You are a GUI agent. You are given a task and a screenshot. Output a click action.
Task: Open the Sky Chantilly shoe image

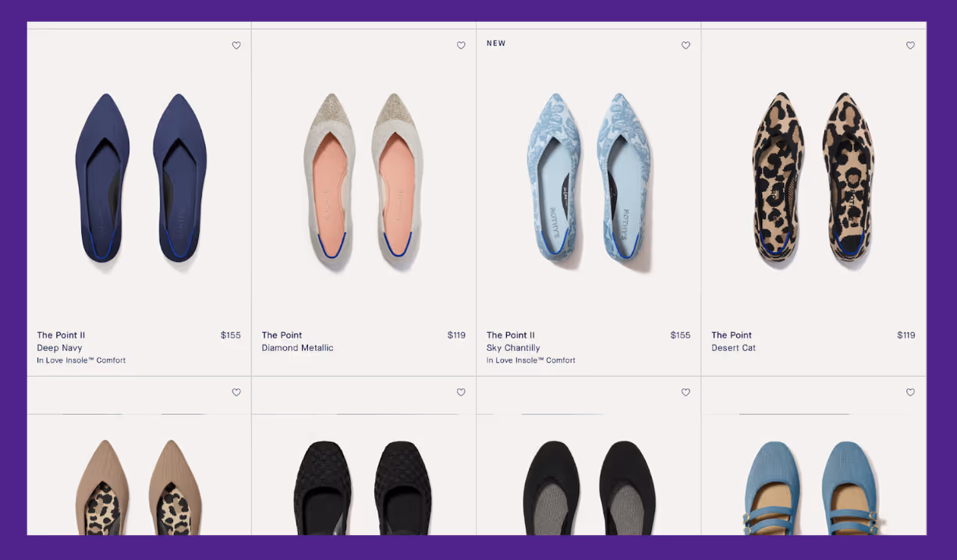[590, 181]
